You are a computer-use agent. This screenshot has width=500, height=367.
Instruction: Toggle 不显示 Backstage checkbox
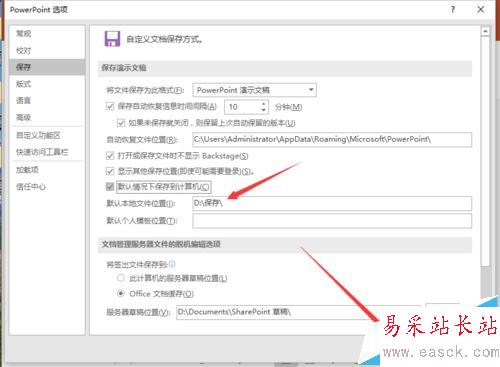[x=110, y=156]
